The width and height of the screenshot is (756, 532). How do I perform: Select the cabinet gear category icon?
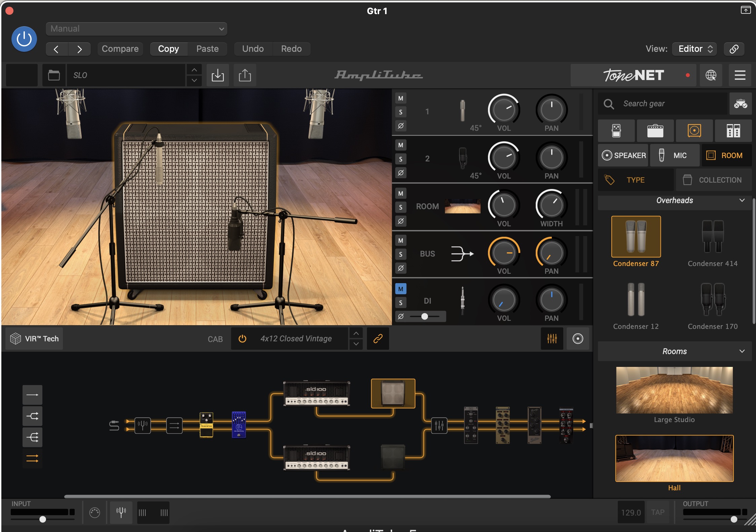pyautogui.click(x=694, y=131)
